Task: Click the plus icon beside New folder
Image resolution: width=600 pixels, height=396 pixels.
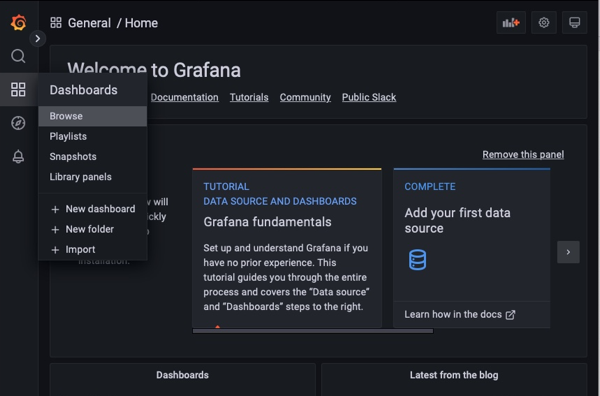Action: (55, 230)
